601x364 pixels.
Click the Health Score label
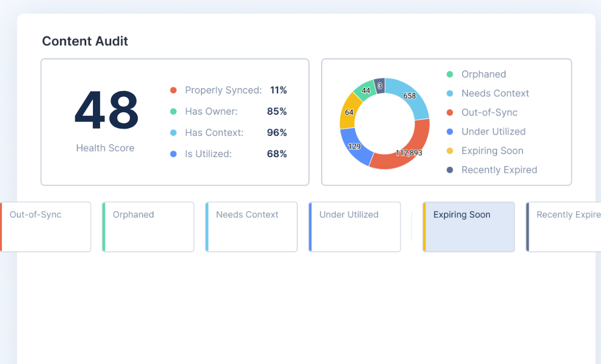coord(105,148)
